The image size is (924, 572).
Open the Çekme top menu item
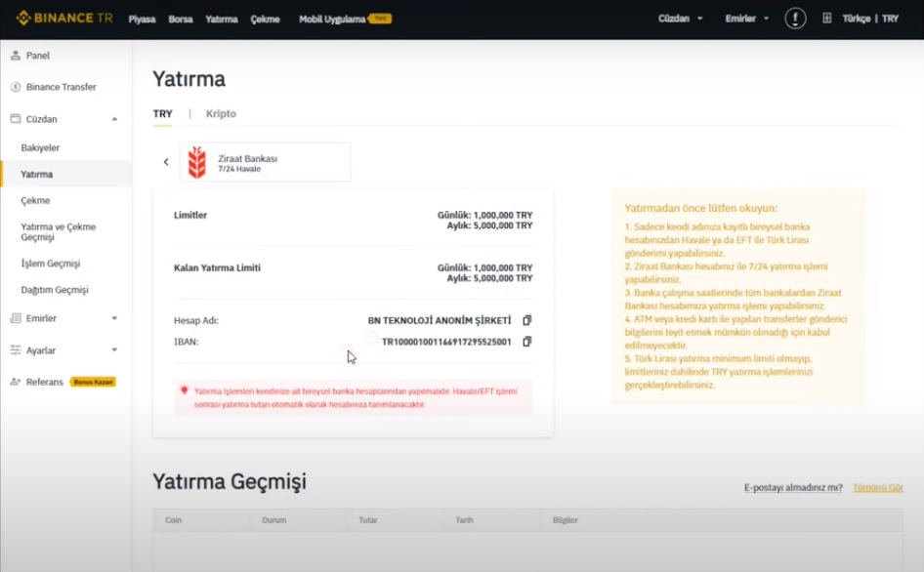click(265, 19)
